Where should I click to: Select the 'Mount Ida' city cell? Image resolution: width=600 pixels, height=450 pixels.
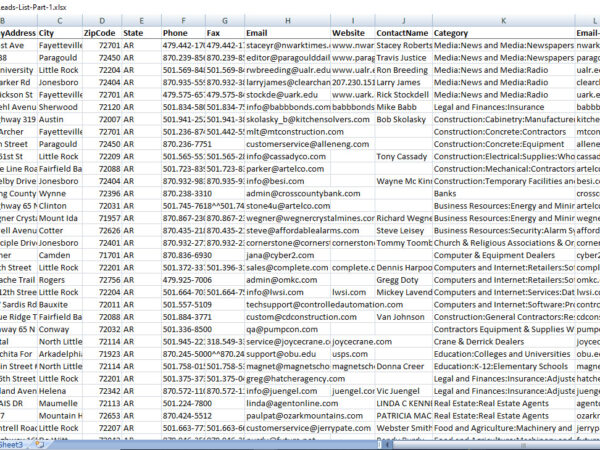point(60,218)
